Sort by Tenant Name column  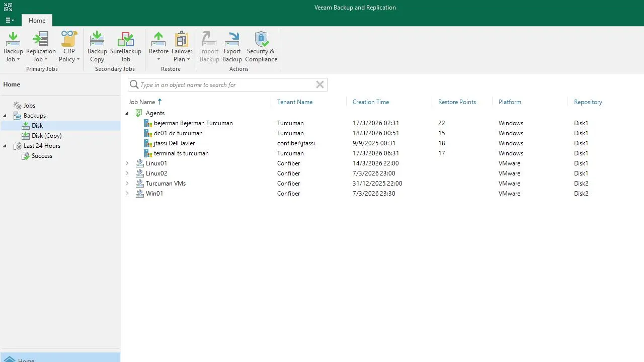point(295,102)
